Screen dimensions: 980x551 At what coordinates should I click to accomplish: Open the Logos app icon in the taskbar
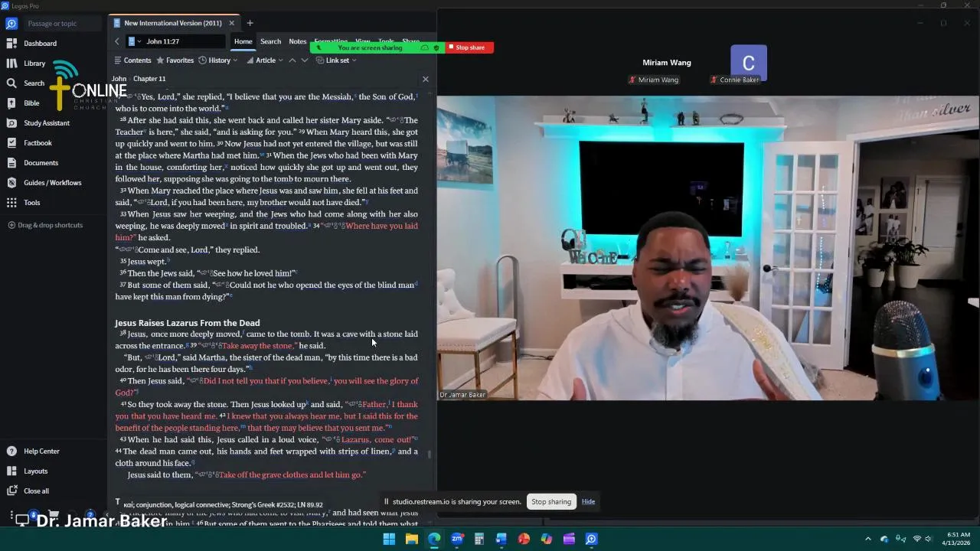pos(591,539)
